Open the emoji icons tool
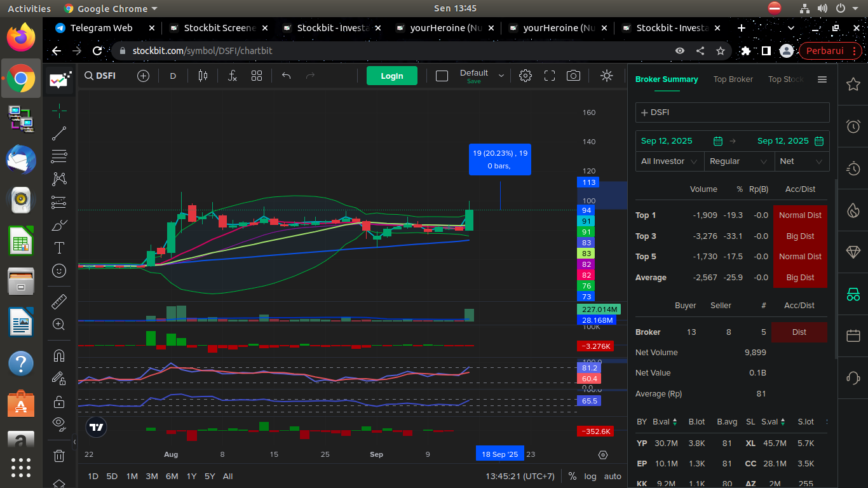 point(59,271)
